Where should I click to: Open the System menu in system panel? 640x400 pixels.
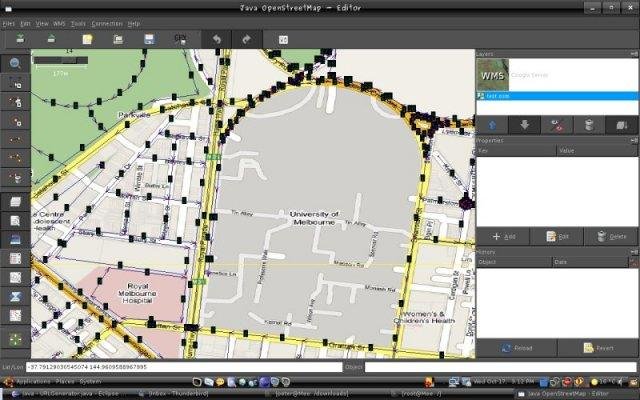coord(90,382)
